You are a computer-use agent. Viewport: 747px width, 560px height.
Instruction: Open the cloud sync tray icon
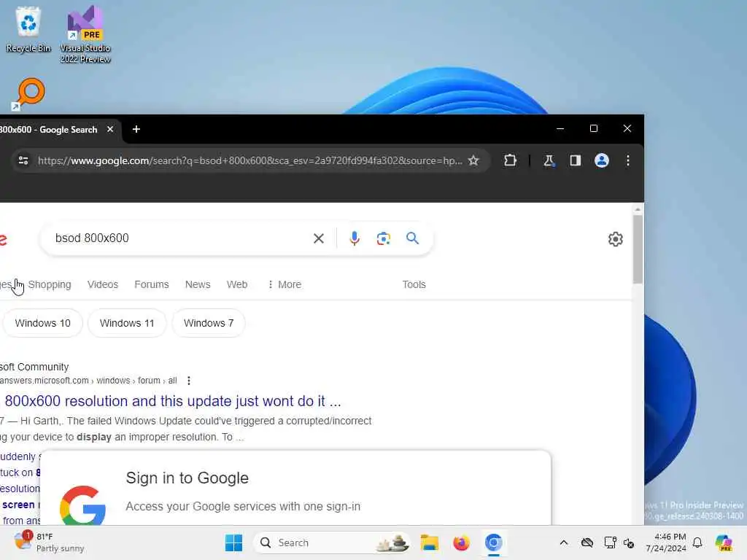pos(587,542)
